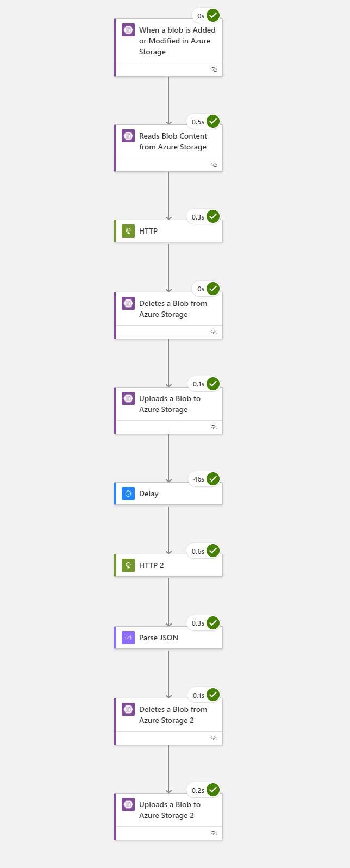This screenshot has width=350, height=868.
Task: Select the HTTP globe icon
Action: [128, 230]
